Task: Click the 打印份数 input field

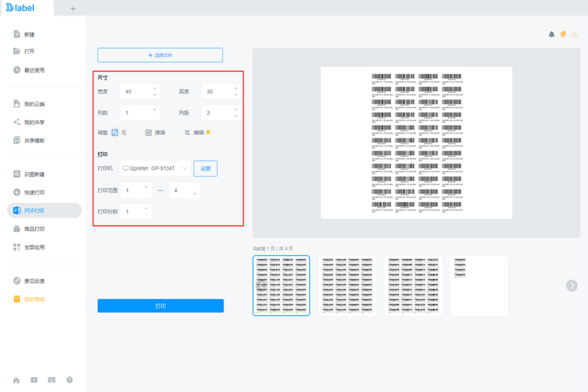Action: (132, 212)
